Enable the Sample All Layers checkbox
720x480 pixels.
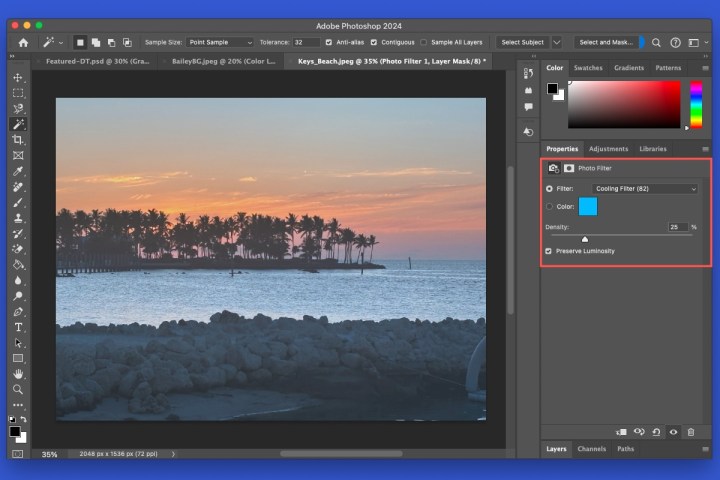coord(424,43)
